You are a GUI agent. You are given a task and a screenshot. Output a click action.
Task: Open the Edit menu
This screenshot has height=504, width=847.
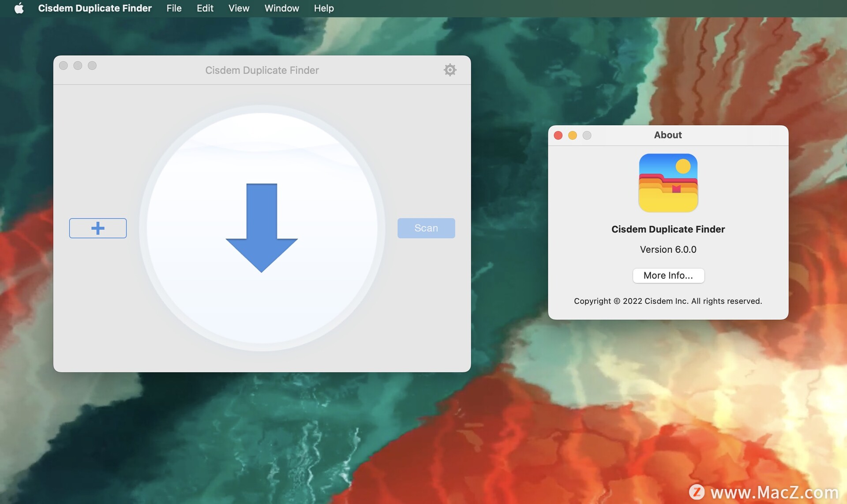pyautogui.click(x=205, y=8)
